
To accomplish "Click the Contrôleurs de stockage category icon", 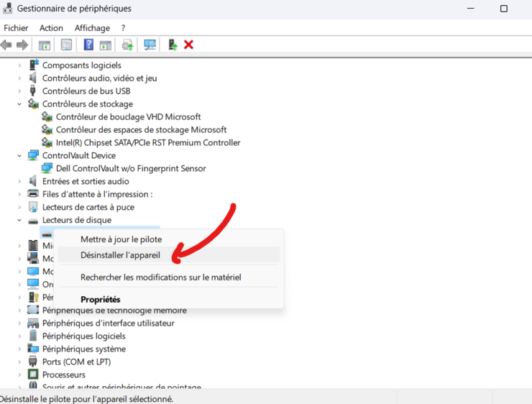I will [x=33, y=104].
